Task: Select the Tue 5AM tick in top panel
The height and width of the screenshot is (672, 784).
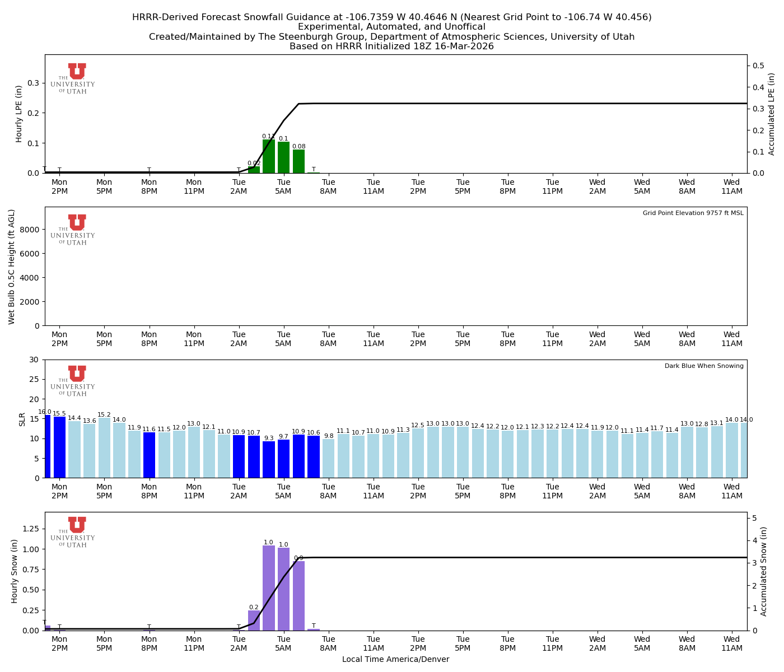Action: click(284, 186)
